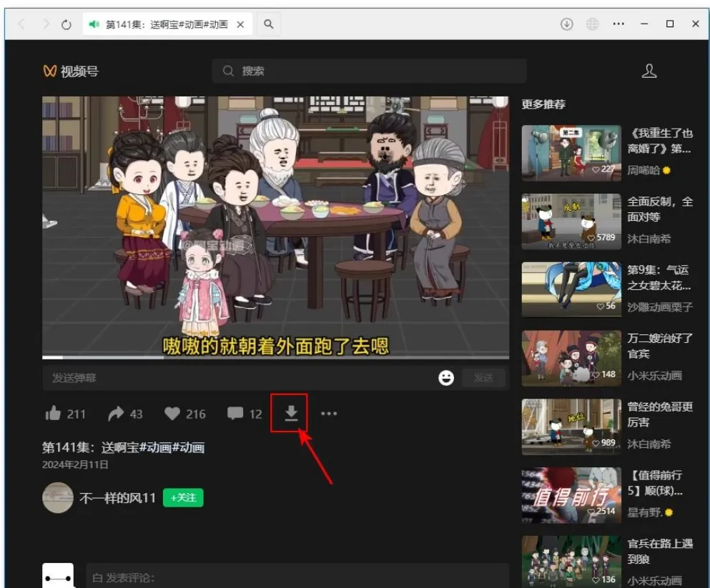Click the globe icon in toolbar

592,24
